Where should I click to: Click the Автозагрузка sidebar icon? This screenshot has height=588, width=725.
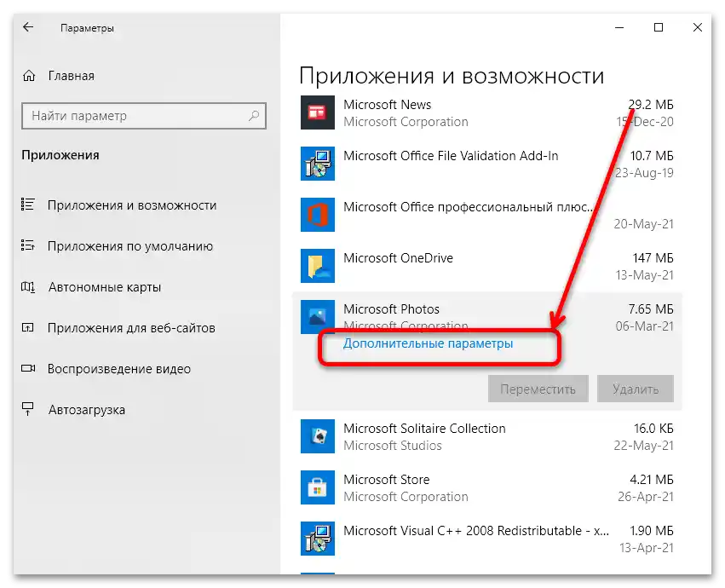(28, 409)
